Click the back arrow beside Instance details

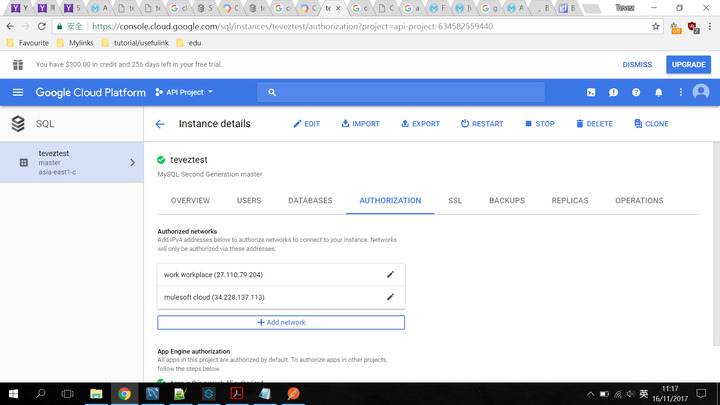tap(160, 124)
